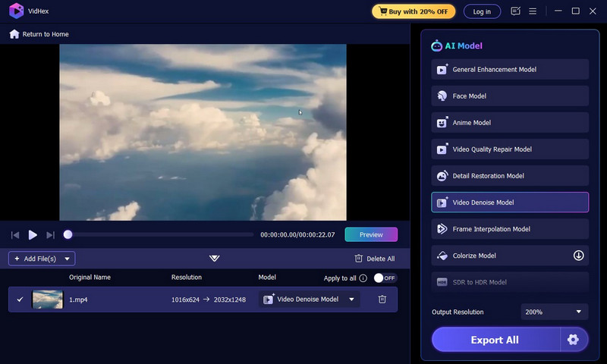
Task: Open the Add File(s) dropdown arrow
Action: click(67, 259)
